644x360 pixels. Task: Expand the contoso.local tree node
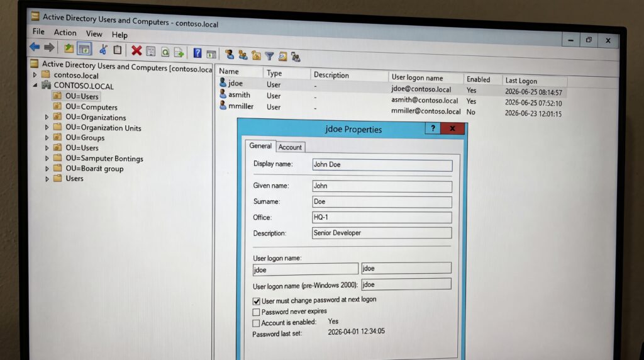[35, 75]
